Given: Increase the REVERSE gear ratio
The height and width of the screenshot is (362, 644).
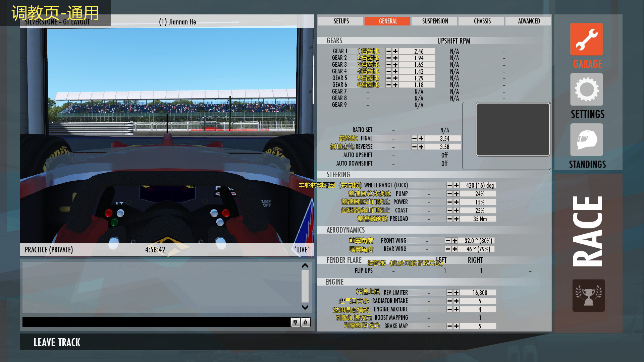Looking at the screenshot, I should click(x=421, y=147).
